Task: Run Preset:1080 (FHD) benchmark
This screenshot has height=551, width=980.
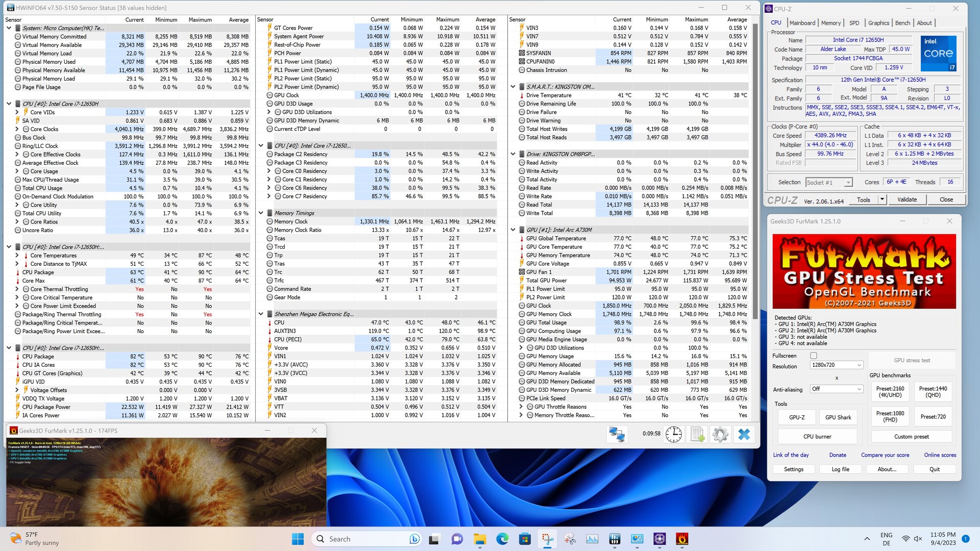Action: pos(890,416)
